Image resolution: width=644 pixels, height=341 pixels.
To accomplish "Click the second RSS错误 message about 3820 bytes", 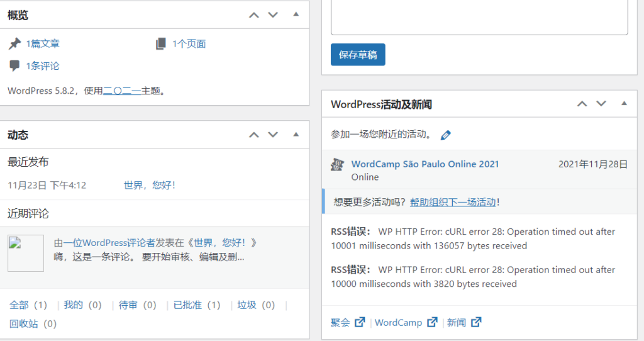I will (x=473, y=277).
